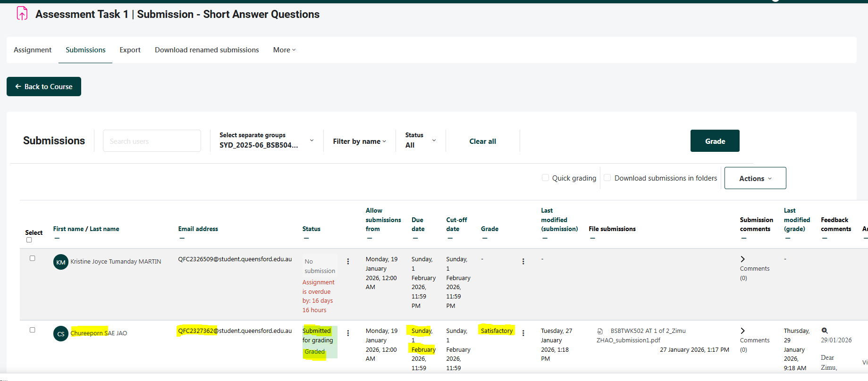Open grade three-dot menu for Satisfactory grade

click(523, 333)
